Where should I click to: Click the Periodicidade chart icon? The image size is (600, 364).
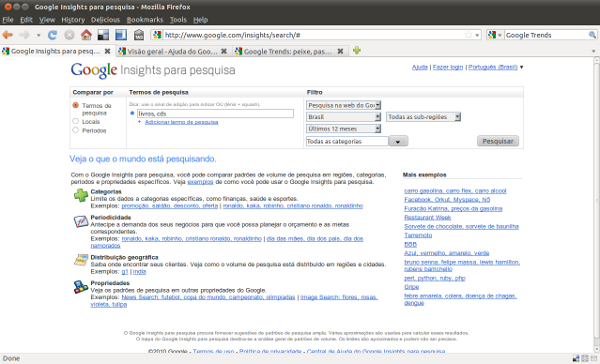click(x=81, y=221)
